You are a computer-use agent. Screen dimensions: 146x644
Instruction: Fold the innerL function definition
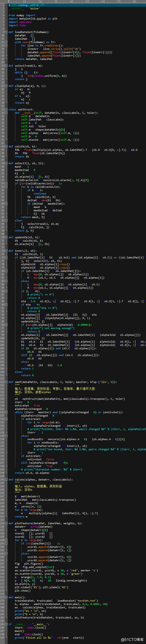(6, 251)
